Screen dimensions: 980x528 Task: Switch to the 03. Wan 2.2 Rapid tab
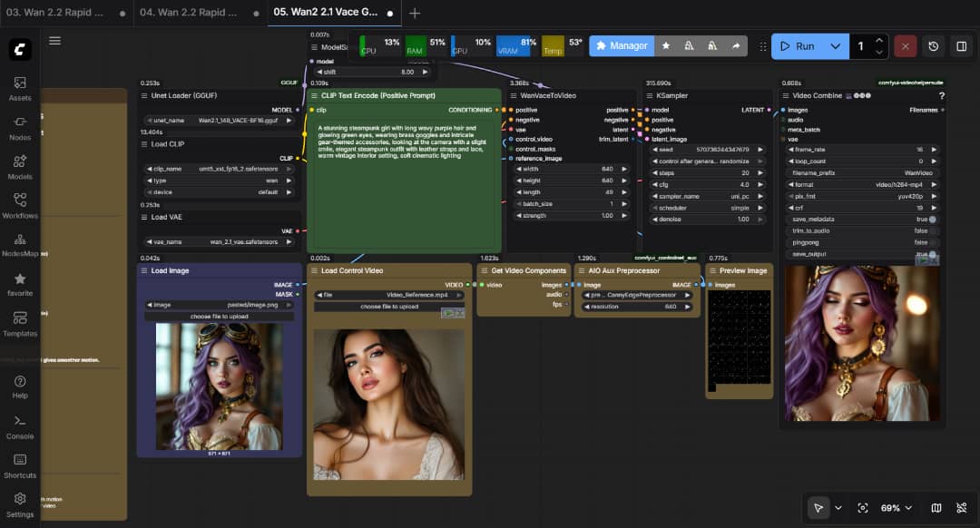coord(54,13)
